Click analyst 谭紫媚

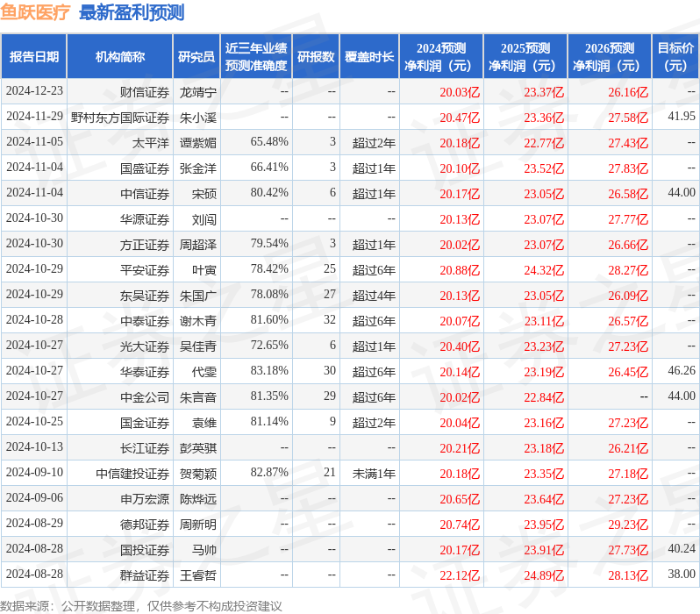click(x=198, y=143)
